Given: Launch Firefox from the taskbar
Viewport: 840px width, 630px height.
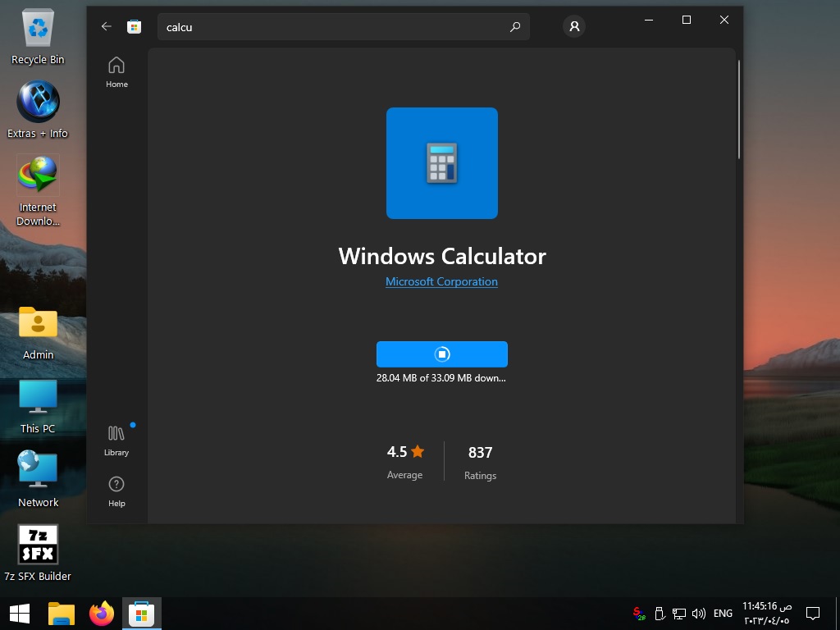Looking at the screenshot, I should tap(102, 614).
